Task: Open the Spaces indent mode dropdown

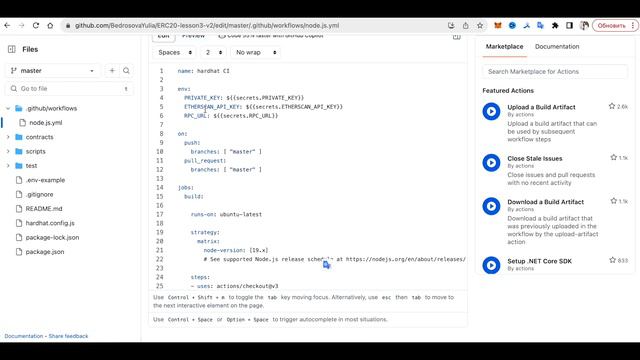Action: (x=175, y=52)
